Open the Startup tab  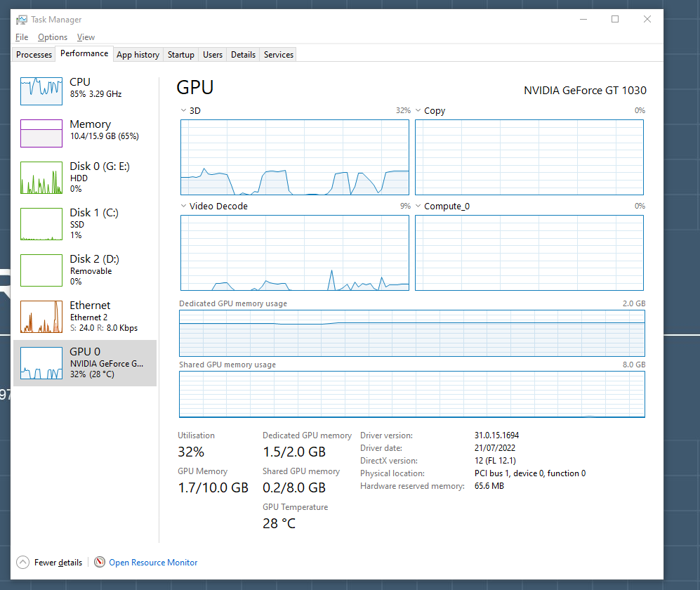coord(180,54)
